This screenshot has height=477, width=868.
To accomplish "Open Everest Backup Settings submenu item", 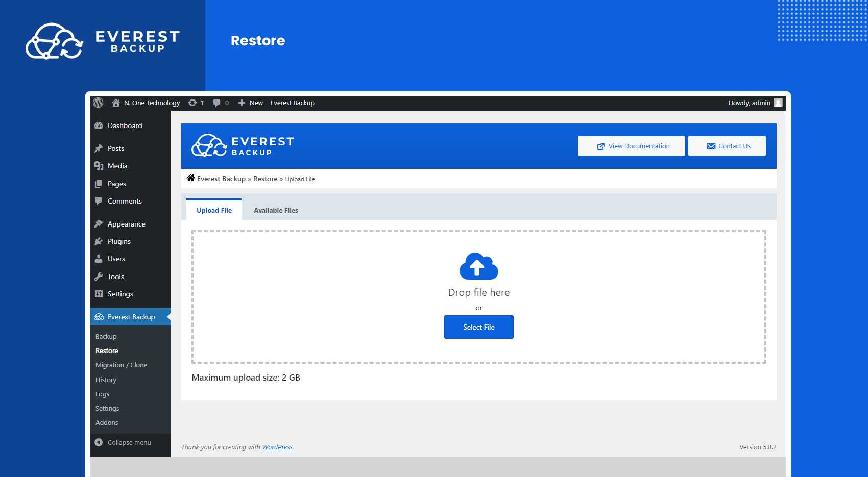I will [107, 408].
